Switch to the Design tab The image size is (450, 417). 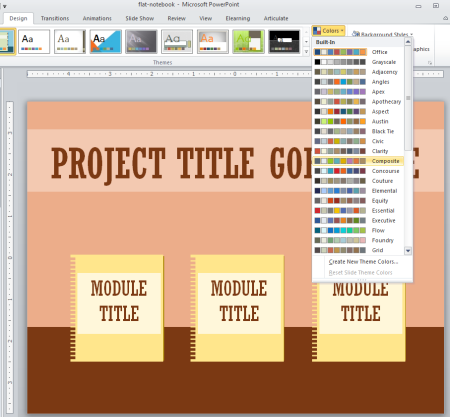(x=18, y=18)
